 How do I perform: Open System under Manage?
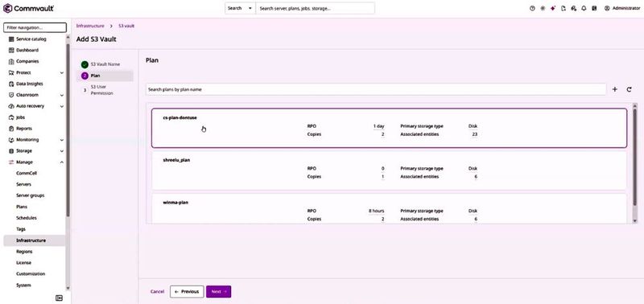point(23,286)
